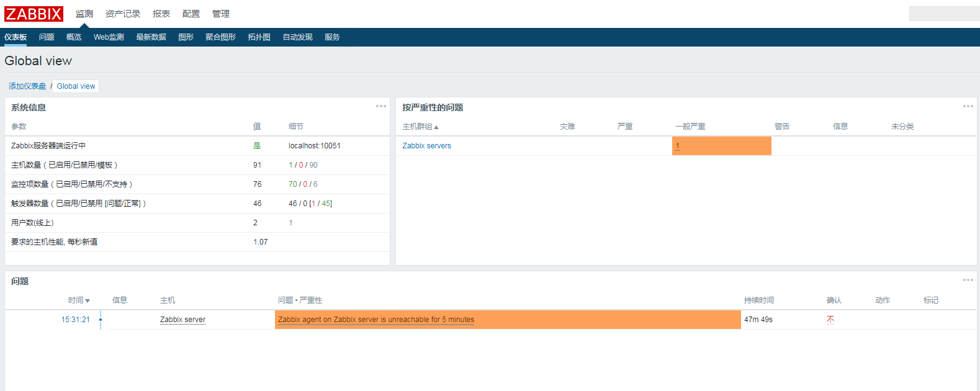Viewport: 980px width, 391px height.
Task: Click the 未分类 severity column header
Action: (x=902, y=127)
